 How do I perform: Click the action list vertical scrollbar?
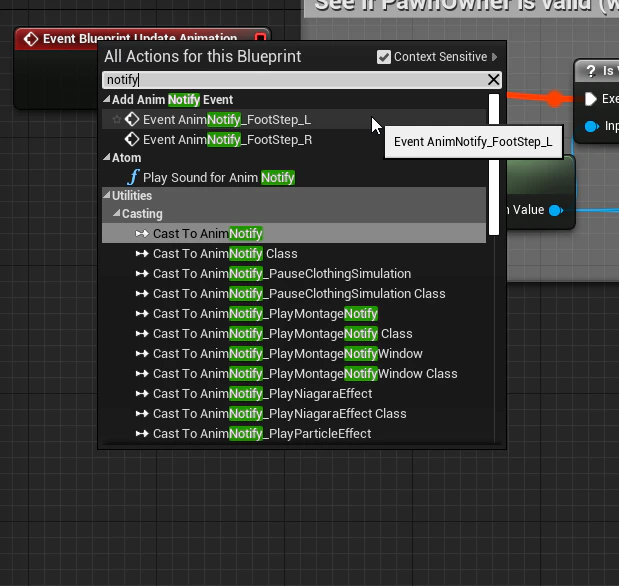[x=493, y=164]
